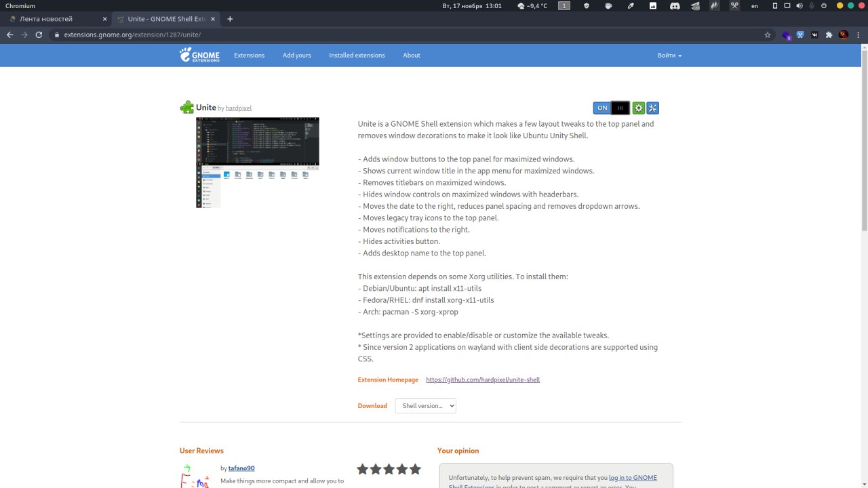Open the Extensions nav item
This screenshot has height=488, width=868.
[250, 55]
